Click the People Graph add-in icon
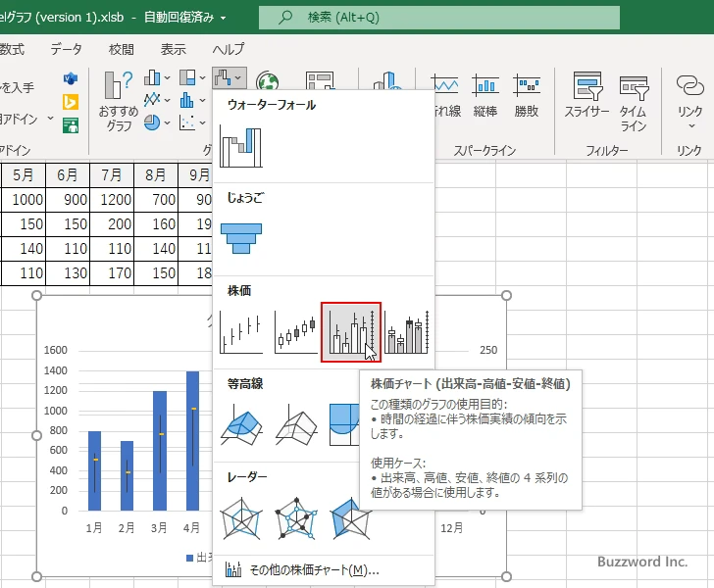 [x=71, y=125]
